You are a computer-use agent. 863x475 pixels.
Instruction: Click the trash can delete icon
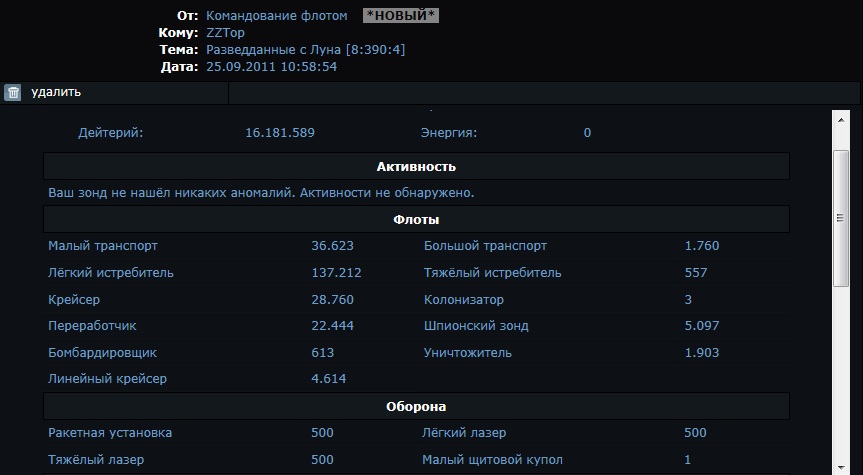[x=13, y=93]
